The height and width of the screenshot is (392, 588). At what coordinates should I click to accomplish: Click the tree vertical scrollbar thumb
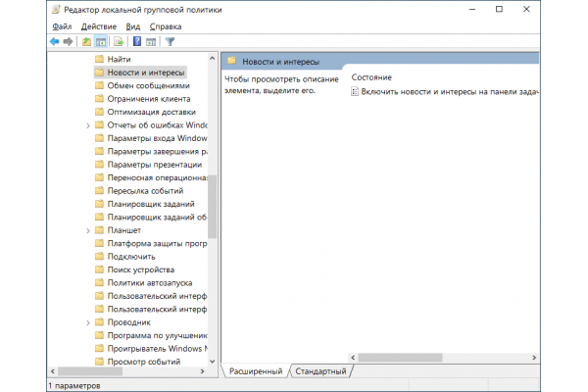coord(213,207)
